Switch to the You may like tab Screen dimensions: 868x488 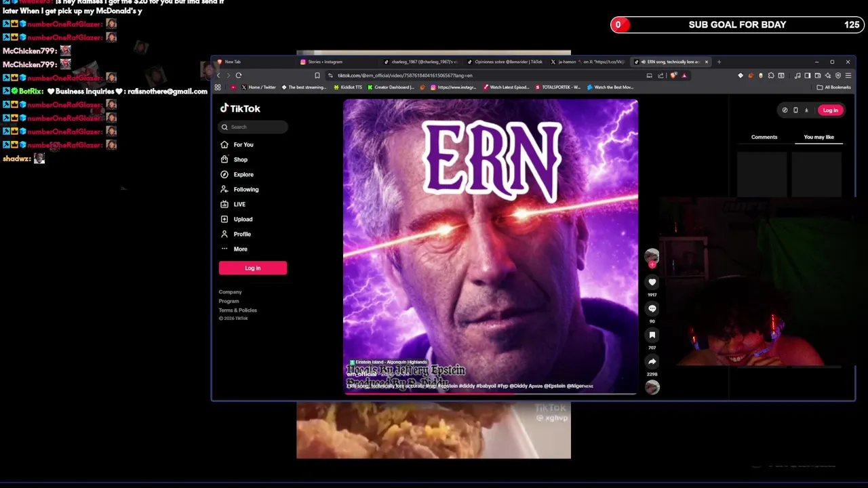click(818, 137)
